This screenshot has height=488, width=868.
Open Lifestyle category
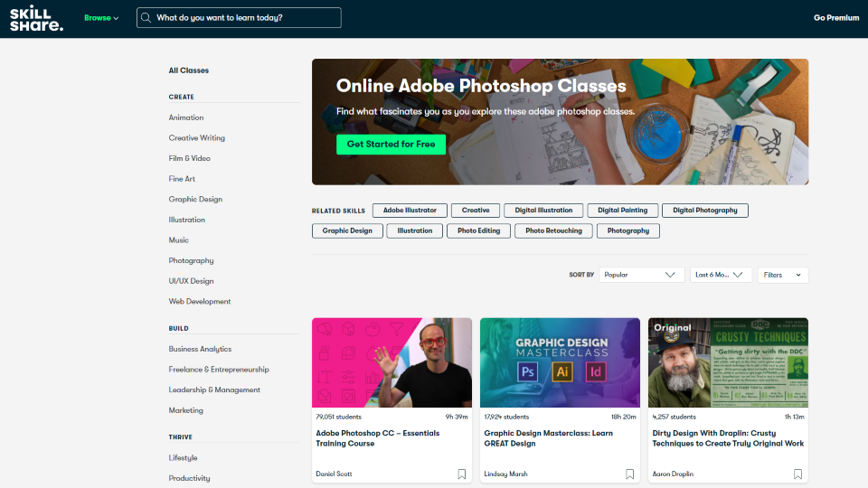(183, 458)
